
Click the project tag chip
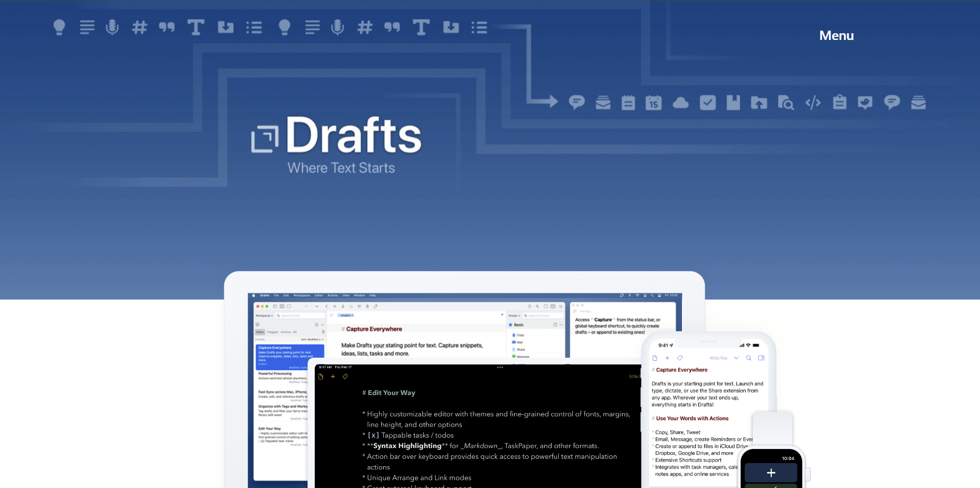(x=345, y=315)
